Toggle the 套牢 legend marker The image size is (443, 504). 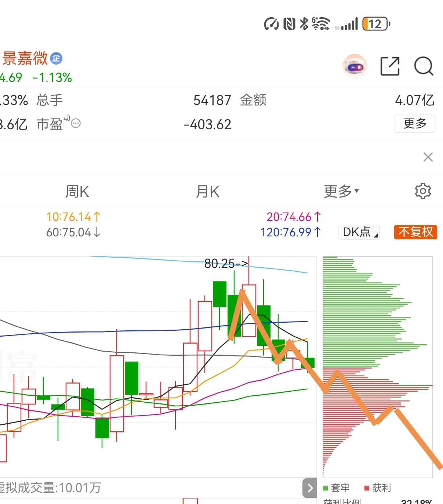pos(325,488)
